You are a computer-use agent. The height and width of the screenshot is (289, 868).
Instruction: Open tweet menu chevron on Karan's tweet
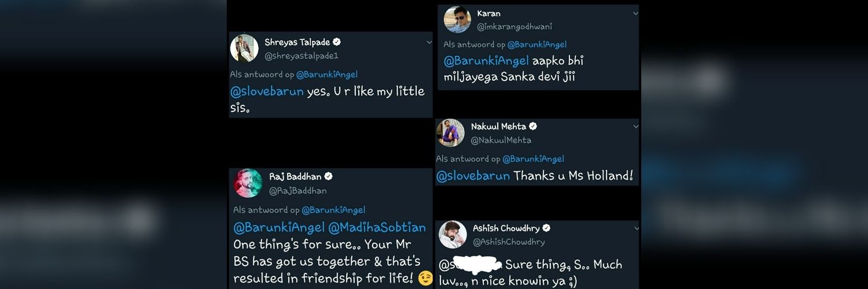(635, 13)
